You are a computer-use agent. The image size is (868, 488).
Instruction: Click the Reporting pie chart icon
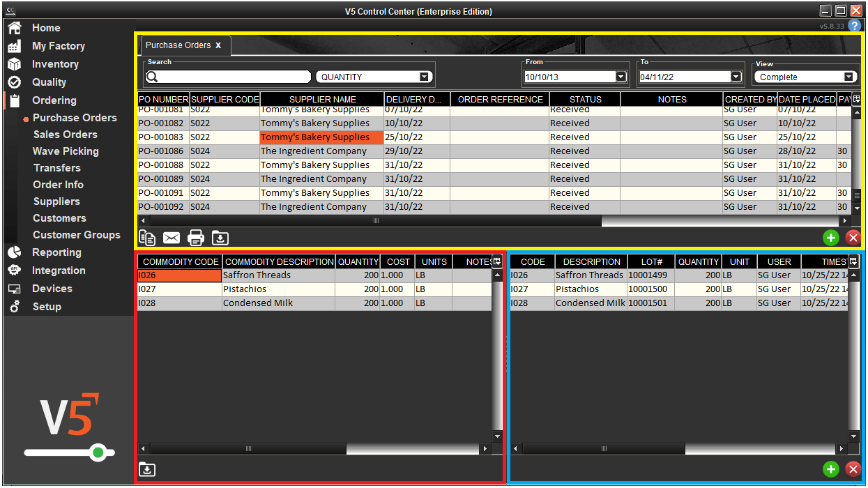click(14, 252)
